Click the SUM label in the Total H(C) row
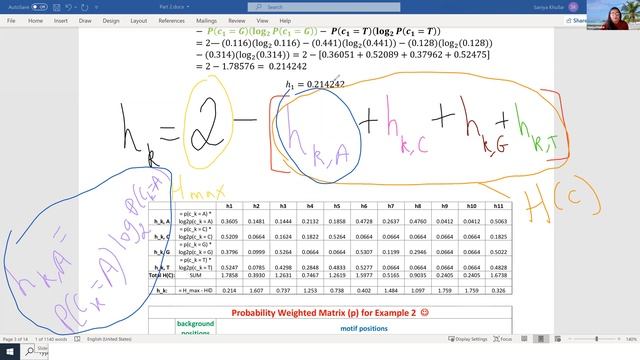 point(196,276)
